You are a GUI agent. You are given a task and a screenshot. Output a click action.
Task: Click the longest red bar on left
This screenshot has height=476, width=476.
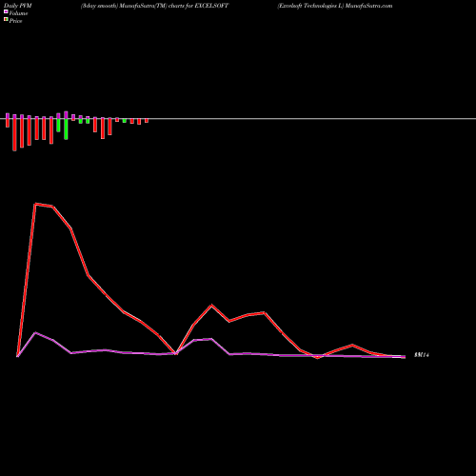[x=14, y=134]
